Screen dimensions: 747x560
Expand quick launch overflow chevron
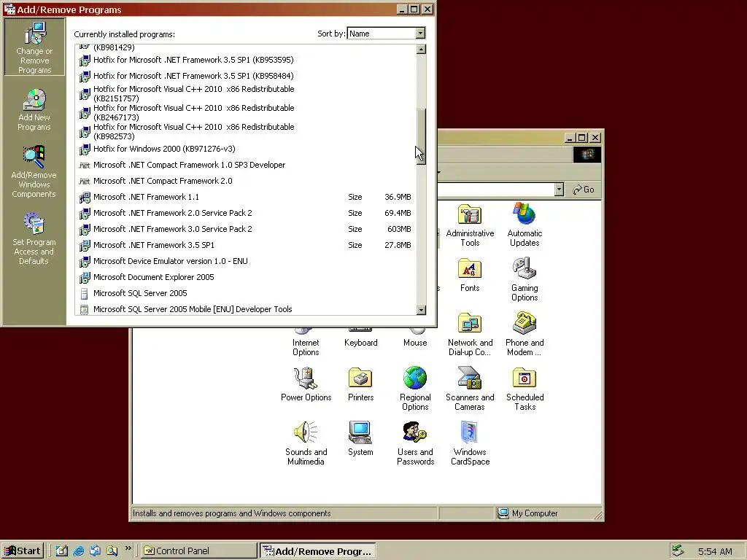coord(128,548)
